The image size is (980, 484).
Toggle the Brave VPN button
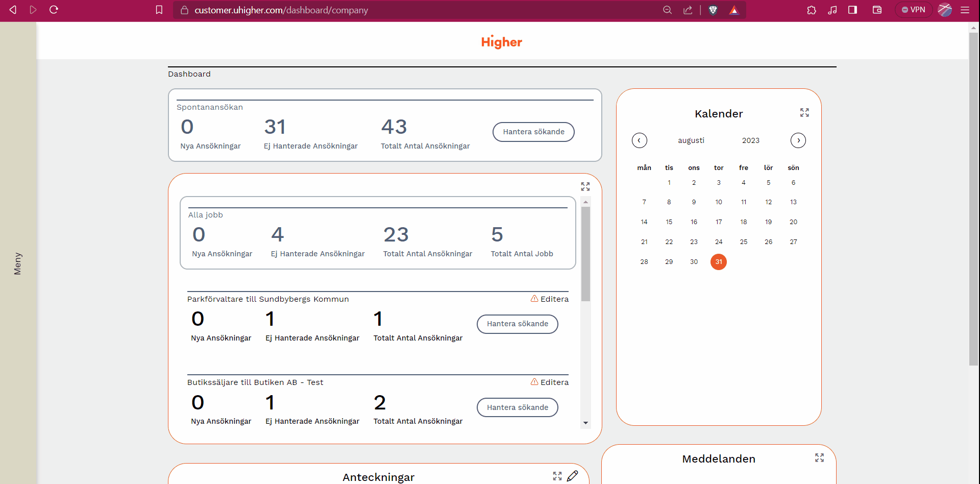tap(913, 10)
